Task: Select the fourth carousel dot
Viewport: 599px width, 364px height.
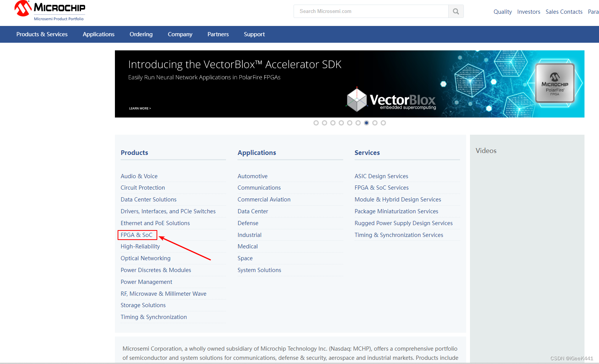Action: [341, 123]
